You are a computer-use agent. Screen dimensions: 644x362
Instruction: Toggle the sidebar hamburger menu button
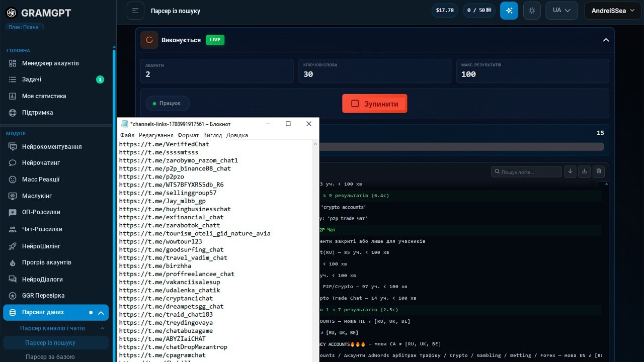pyautogui.click(x=135, y=11)
